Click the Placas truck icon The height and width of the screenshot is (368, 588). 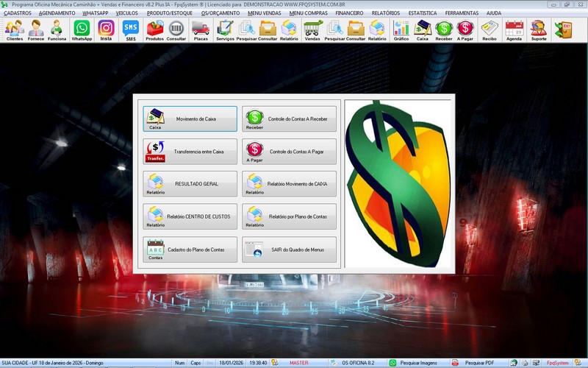click(200, 30)
